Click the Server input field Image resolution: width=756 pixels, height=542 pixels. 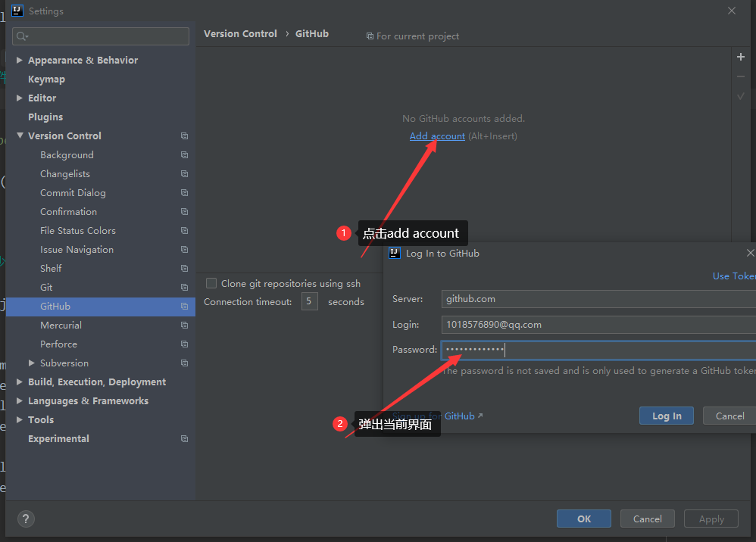click(x=598, y=299)
